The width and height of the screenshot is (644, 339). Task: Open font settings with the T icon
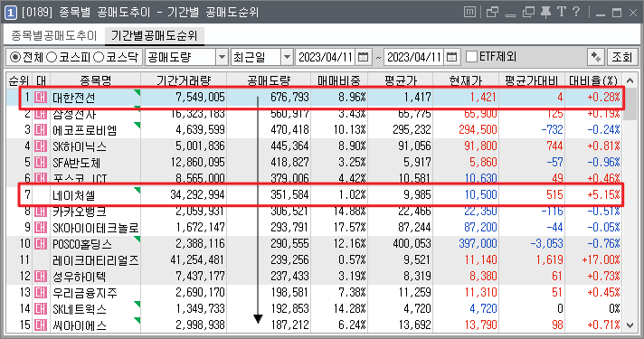point(562,12)
